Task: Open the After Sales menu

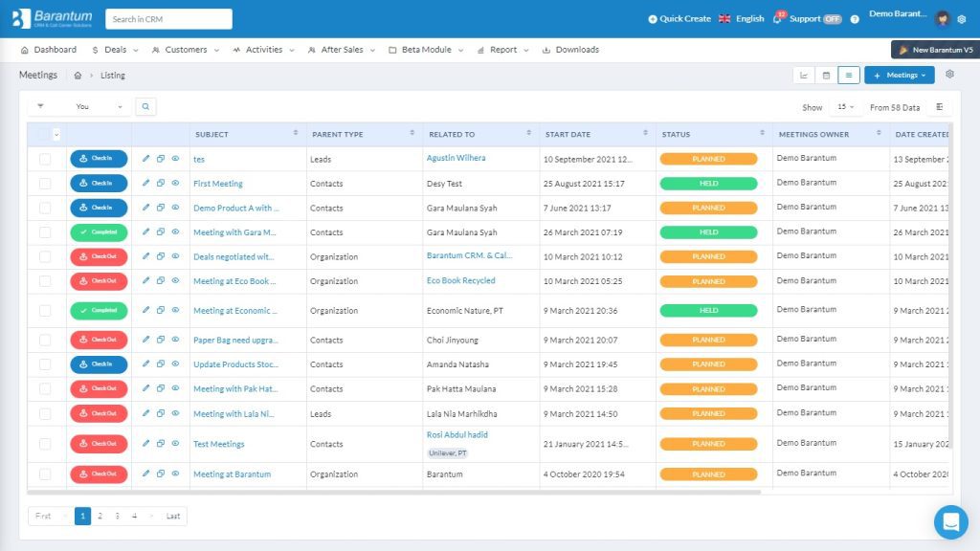Action: [x=342, y=50]
